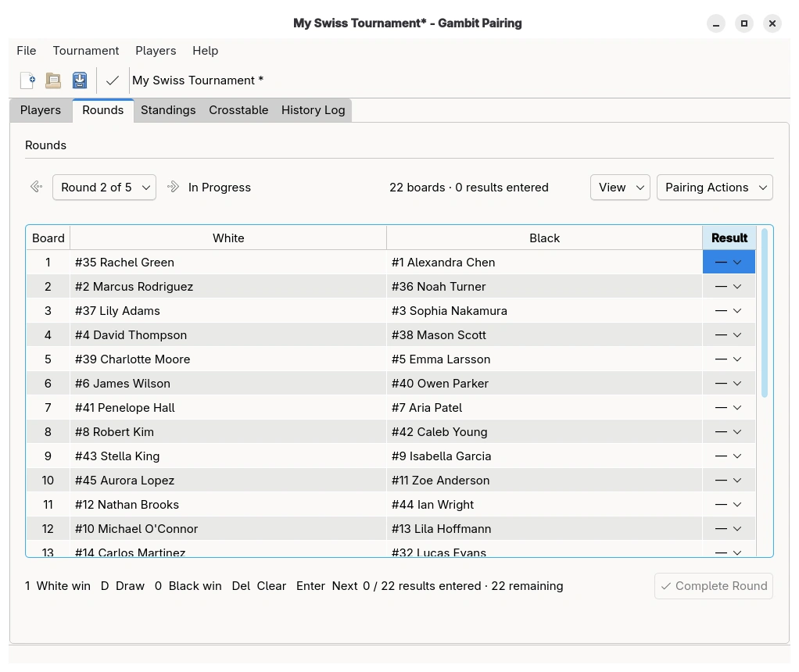Expand the Pairing Actions menu
This screenshot has width=799, height=672.
(715, 188)
